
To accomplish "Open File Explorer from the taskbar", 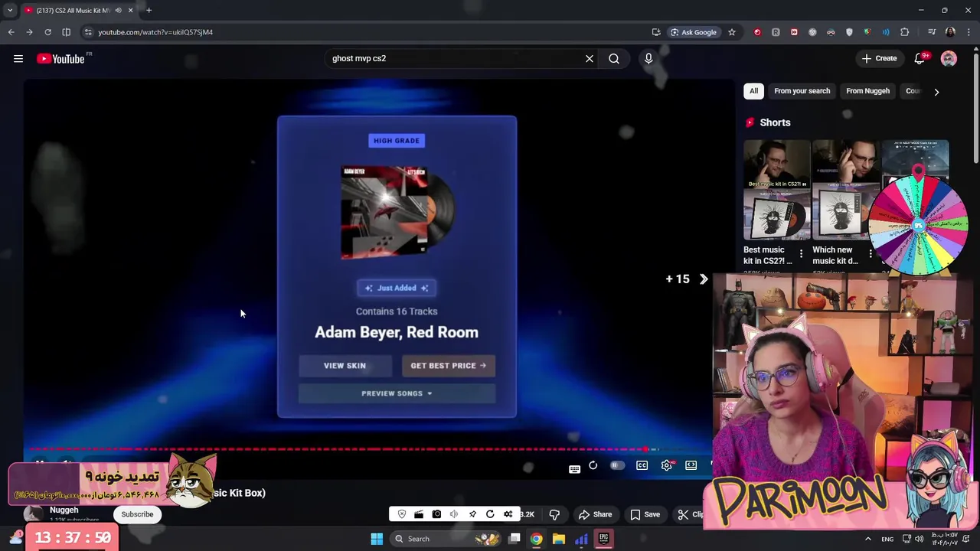I will coord(559,539).
